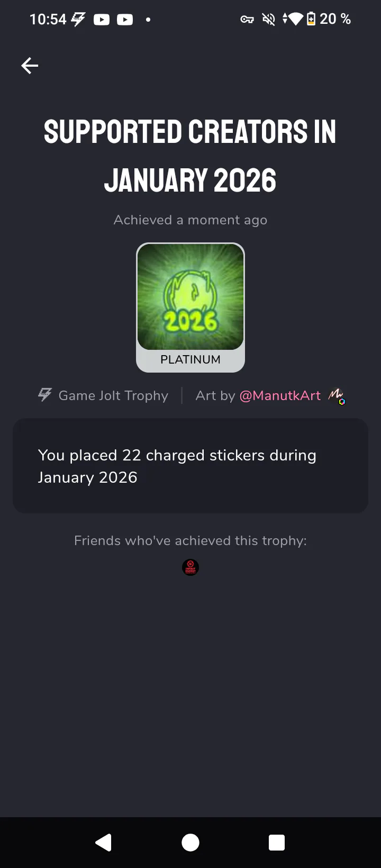381x868 pixels.
Task: Tap the back arrow at top left
Action: [30, 66]
